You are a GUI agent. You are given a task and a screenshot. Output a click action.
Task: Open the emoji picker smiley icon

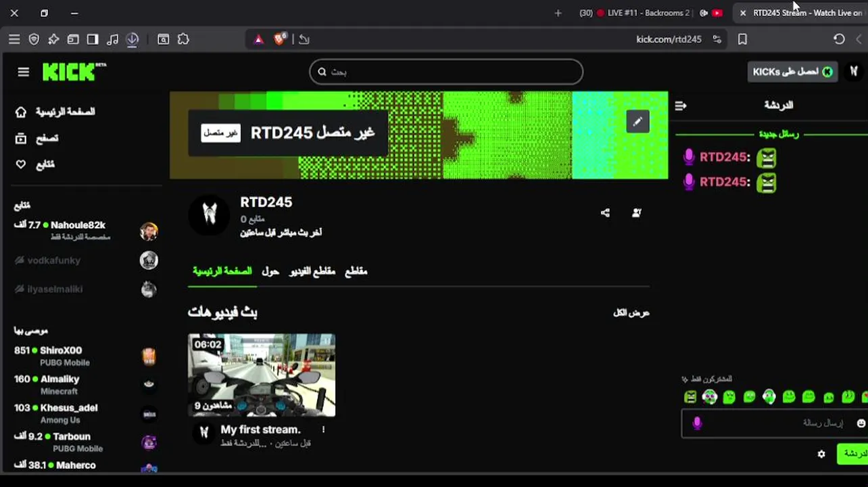pos(861,423)
